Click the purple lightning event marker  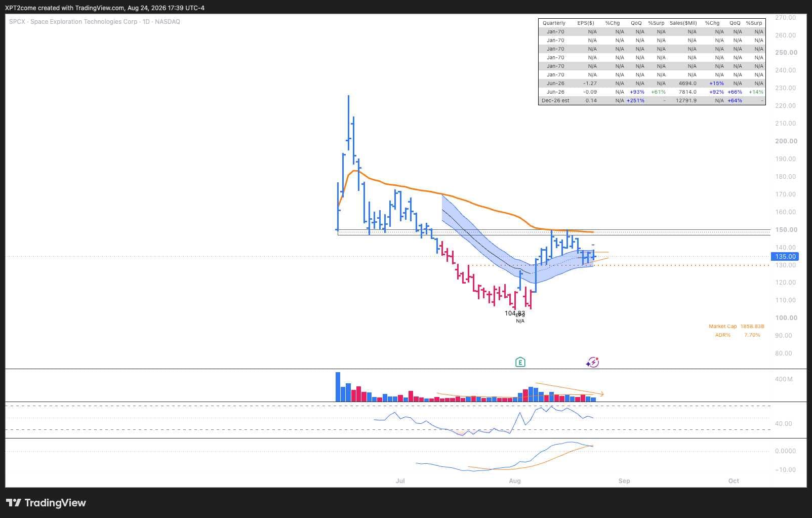592,362
